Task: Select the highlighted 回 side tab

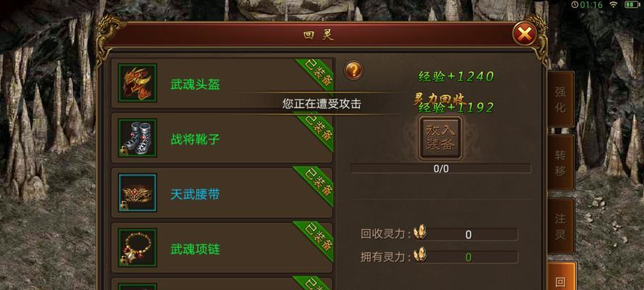Action: 561,276
